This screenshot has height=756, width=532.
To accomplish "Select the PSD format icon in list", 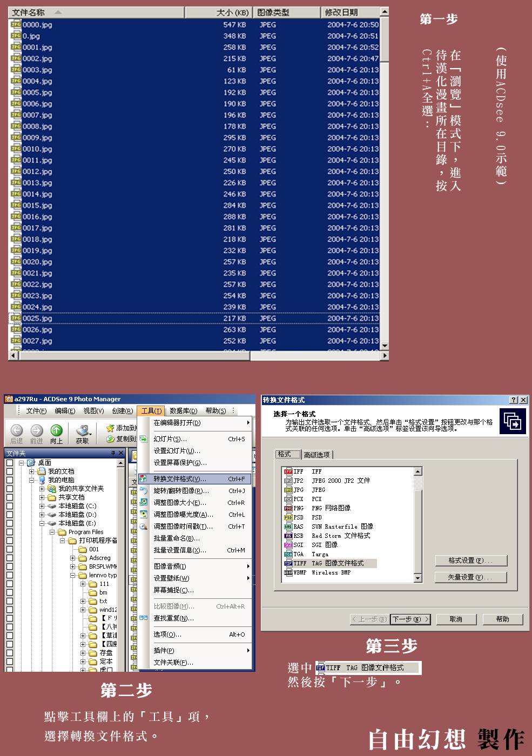I will pyautogui.click(x=288, y=517).
